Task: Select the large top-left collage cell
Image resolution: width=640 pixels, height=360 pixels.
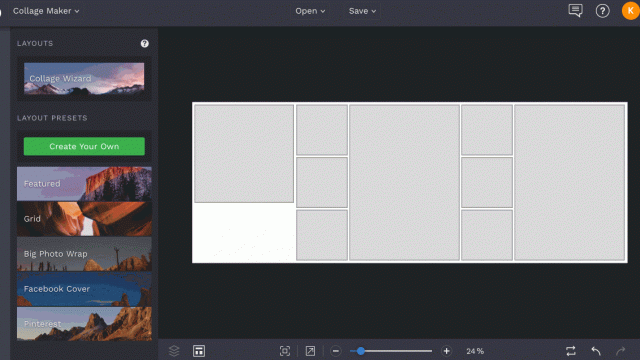Action: click(x=244, y=153)
